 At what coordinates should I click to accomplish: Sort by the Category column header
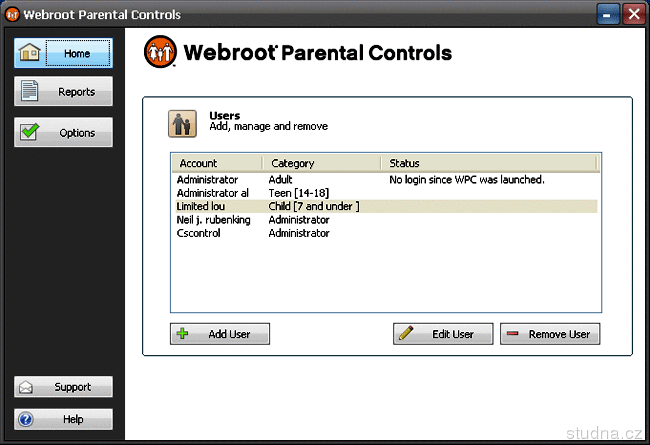click(x=322, y=163)
